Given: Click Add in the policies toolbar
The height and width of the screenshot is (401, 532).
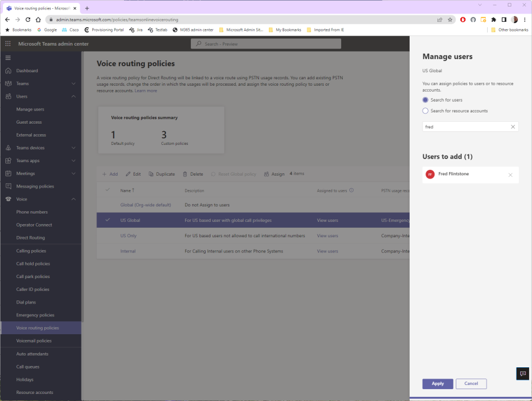Looking at the screenshot, I should pyautogui.click(x=110, y=174).
